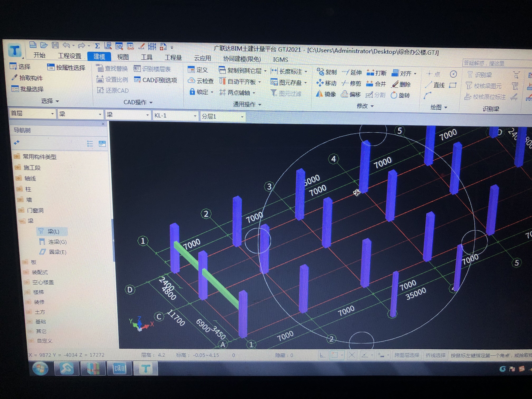
Task: Expand the 通用操作 group dropdown
Action: click(247, 104)
